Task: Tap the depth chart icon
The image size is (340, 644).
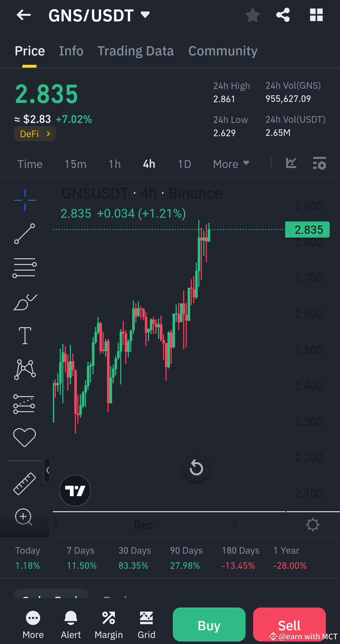Action: [291, 163]
